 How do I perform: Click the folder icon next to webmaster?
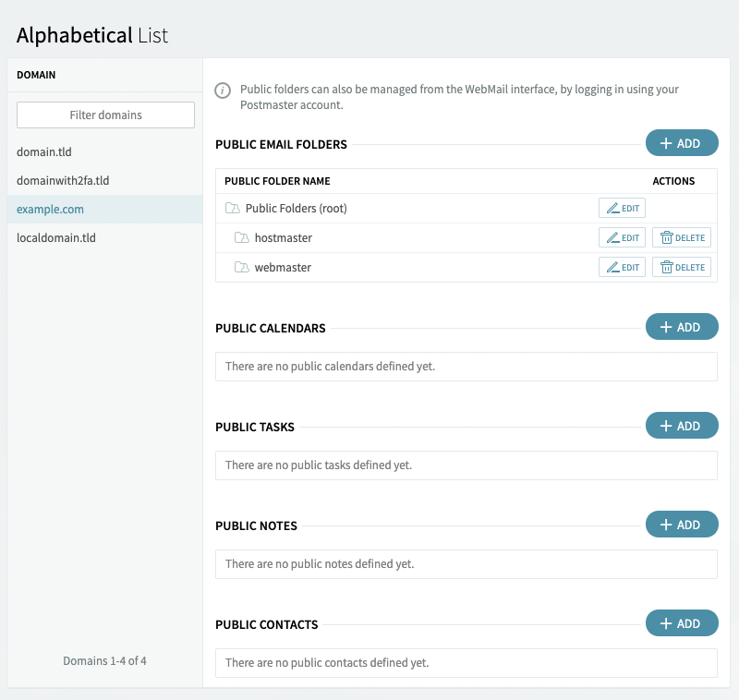coord(241,267)
